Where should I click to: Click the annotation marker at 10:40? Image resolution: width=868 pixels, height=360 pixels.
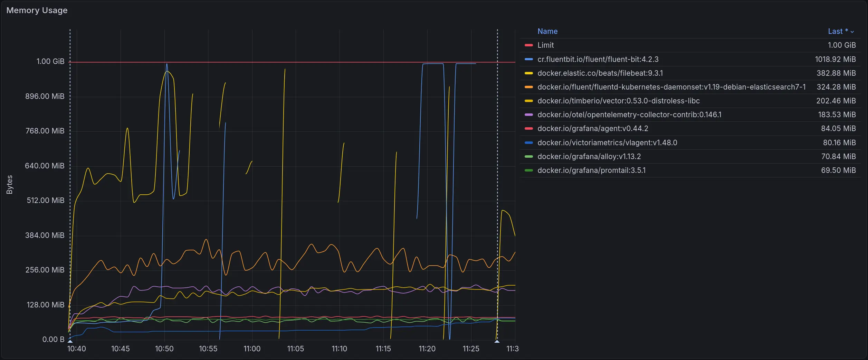click(70, 341)
